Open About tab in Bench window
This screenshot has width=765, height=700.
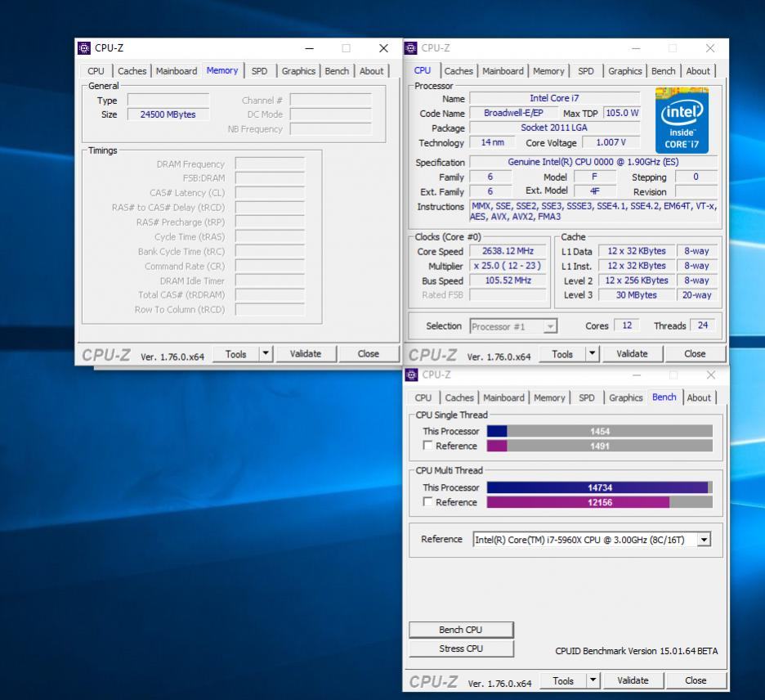pyautogui.click(x=699, y=397)
